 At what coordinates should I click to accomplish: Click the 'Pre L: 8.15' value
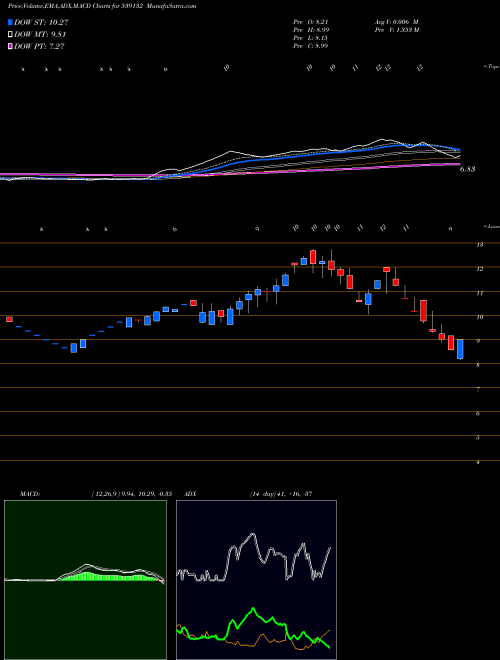pos(311,38)
